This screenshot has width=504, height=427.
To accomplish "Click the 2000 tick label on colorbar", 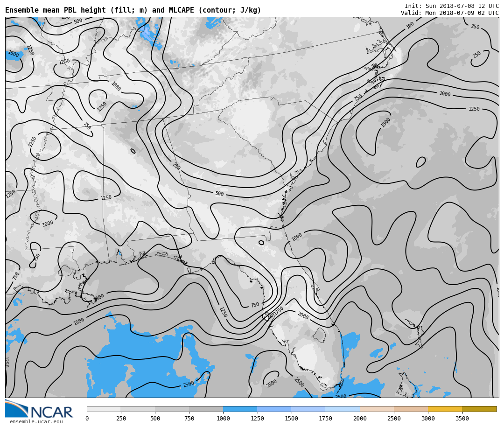I will [360, 419].
